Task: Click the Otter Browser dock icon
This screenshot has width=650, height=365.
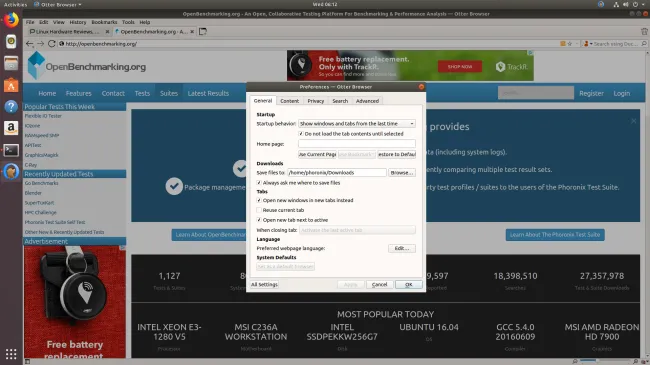Action: (11, 171)
